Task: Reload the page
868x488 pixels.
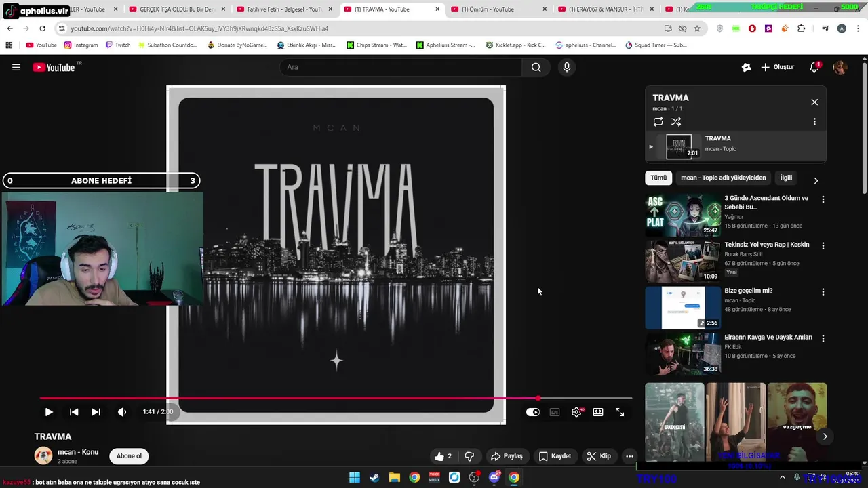Action: tap(42, 28)
